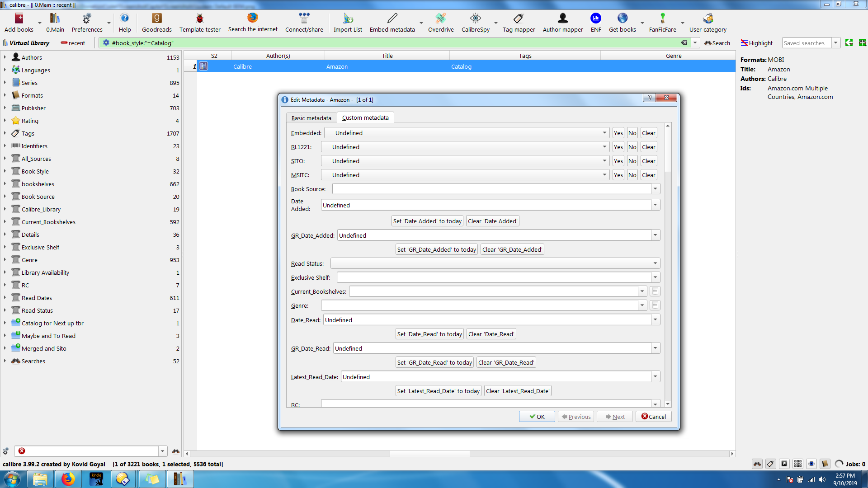Image resolution: width=868 pixels, height=488 pixels.
Task: Open the Read Status dropdown
Action: [655, 263]
